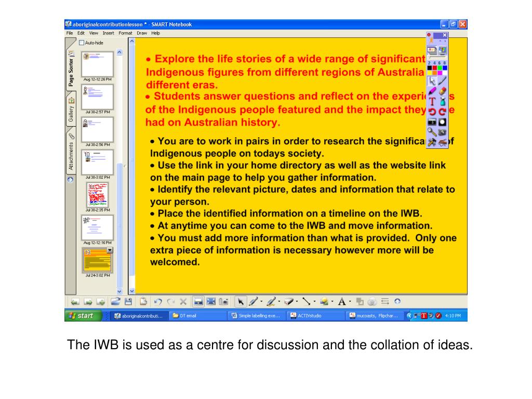The image size is (532, 399).
Task: Pick magenta color in floating palette
Action: [440, 73]
